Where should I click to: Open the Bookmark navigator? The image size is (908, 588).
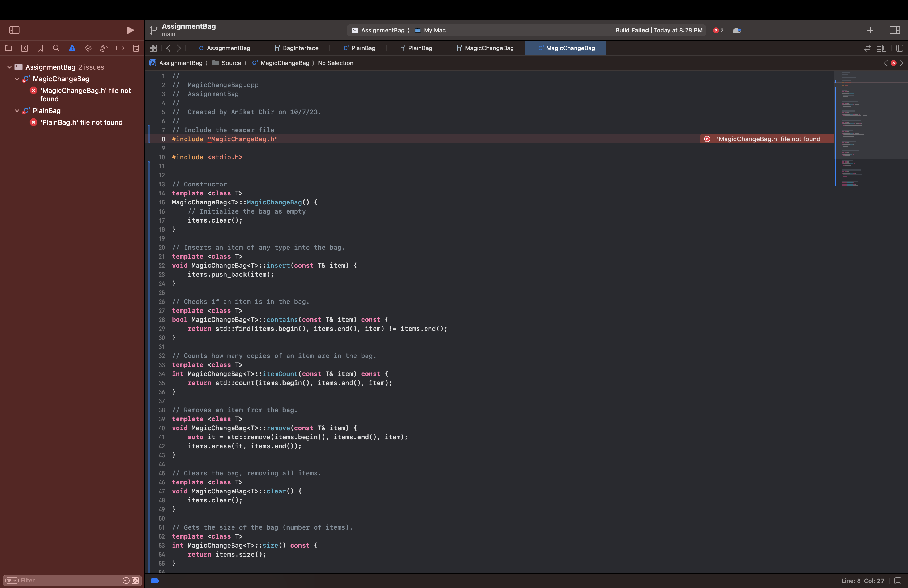click(40, 48)
